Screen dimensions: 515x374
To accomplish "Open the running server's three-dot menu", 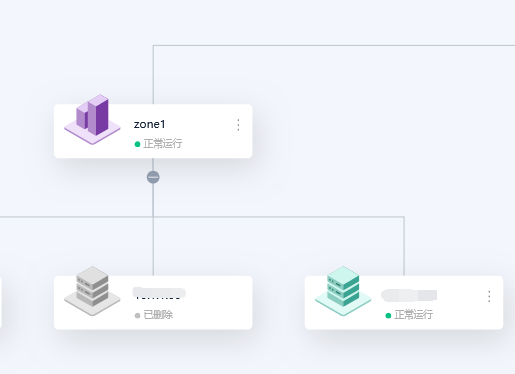I will pos(489,296).
